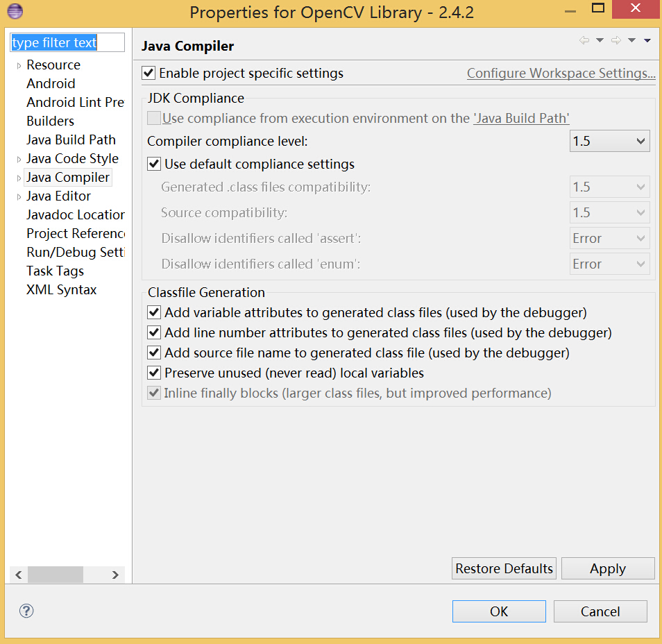Open the 'Java Build Path' link
The width and height of the screenshot is (662, 644).
point(521,118)
